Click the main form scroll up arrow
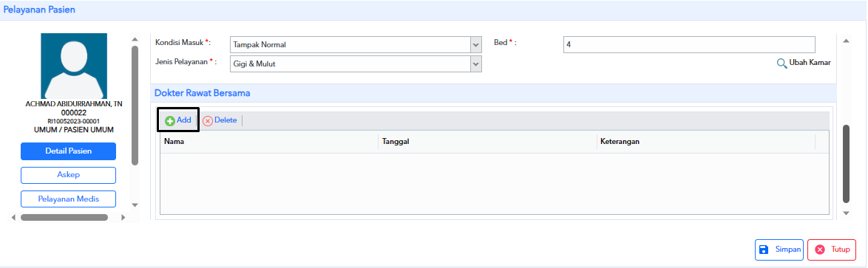 click(845, 41)
